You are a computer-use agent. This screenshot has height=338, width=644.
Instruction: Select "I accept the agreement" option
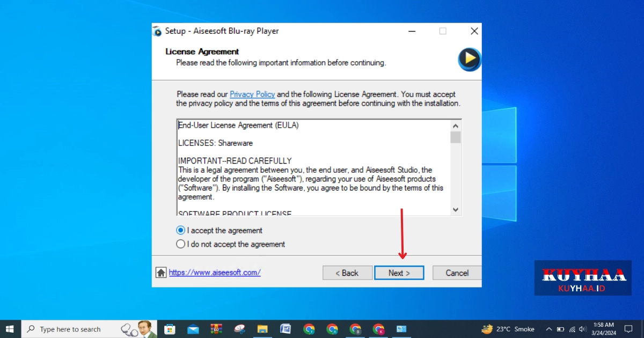pyautogui.click(x=181, y=230)
